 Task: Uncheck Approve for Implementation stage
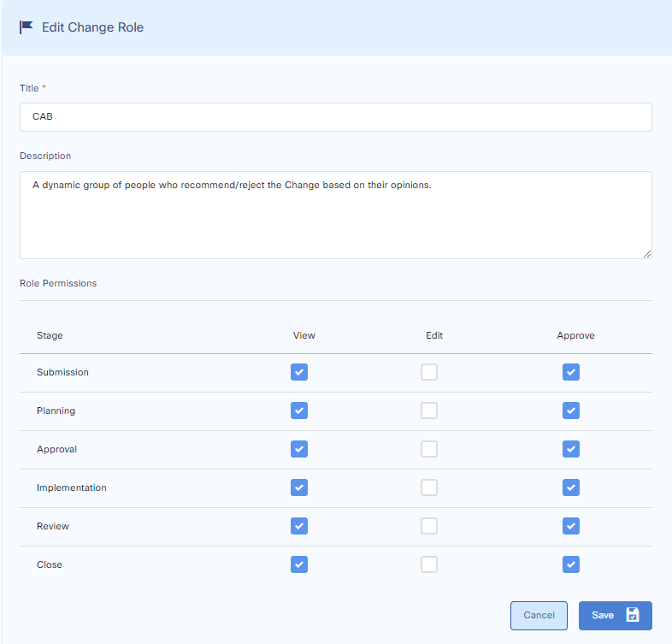coord(571,487)
